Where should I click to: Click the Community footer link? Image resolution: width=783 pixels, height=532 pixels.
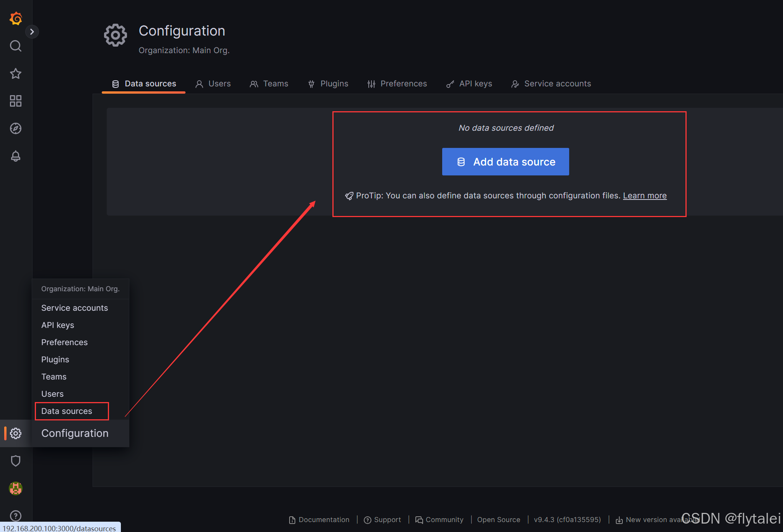(x=440, y=520)
